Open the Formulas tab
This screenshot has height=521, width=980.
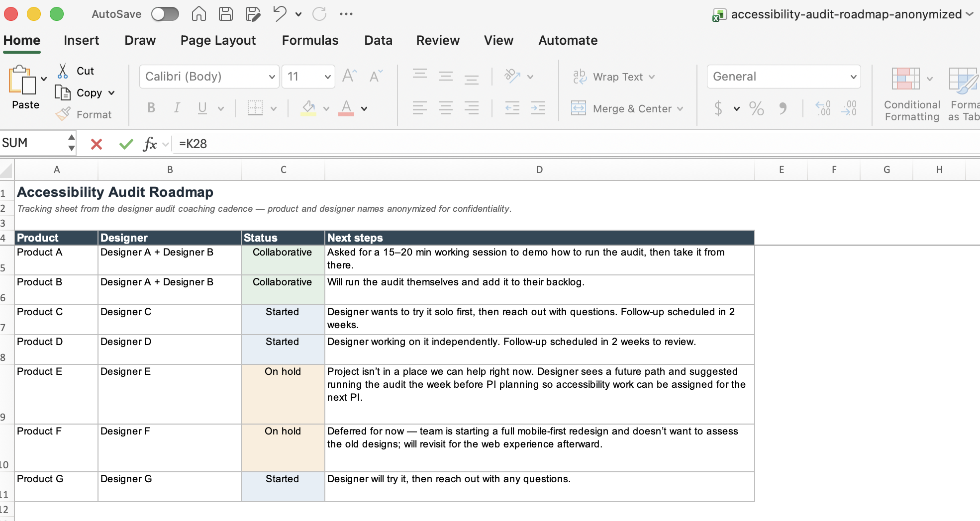[x=310, y=40]
